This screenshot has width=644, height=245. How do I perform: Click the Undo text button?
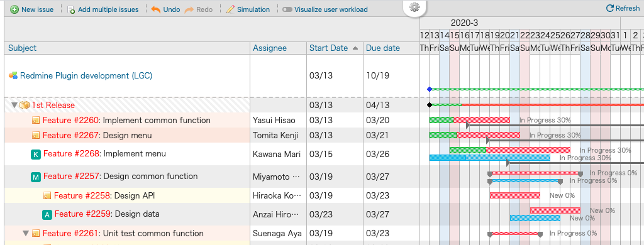pyautogui.click(x=171, y=9)
